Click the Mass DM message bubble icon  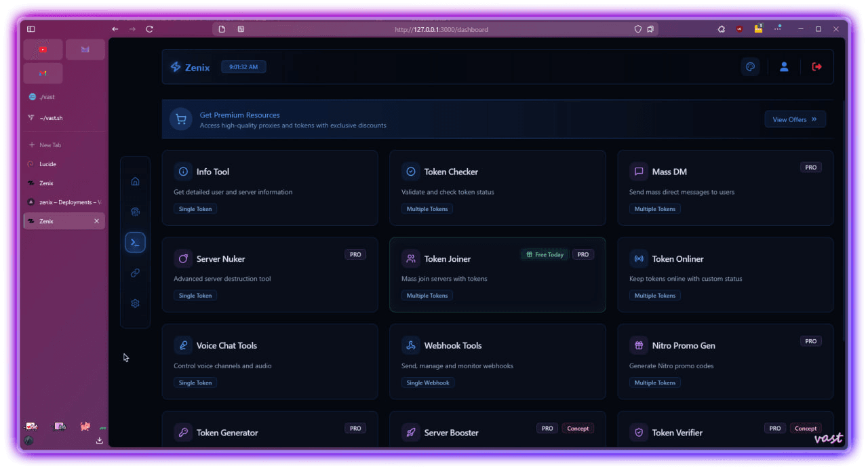click(639, 172)
